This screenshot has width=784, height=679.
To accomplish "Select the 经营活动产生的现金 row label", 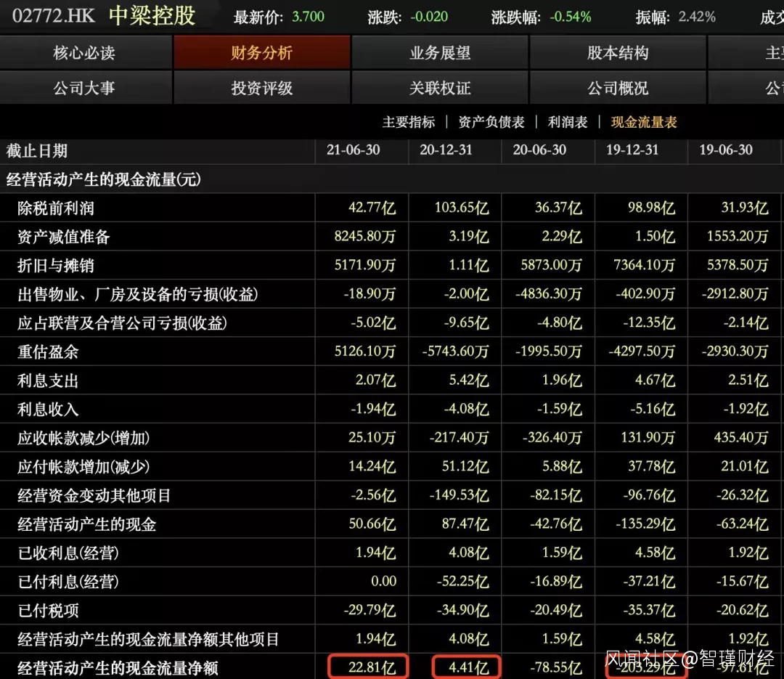I will pos(86,524).
